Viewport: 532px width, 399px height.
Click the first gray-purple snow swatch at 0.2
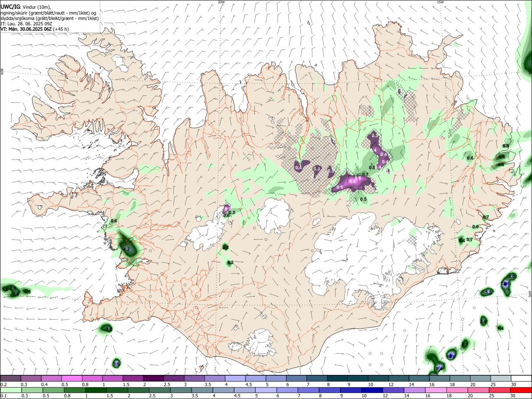[10, 379]
